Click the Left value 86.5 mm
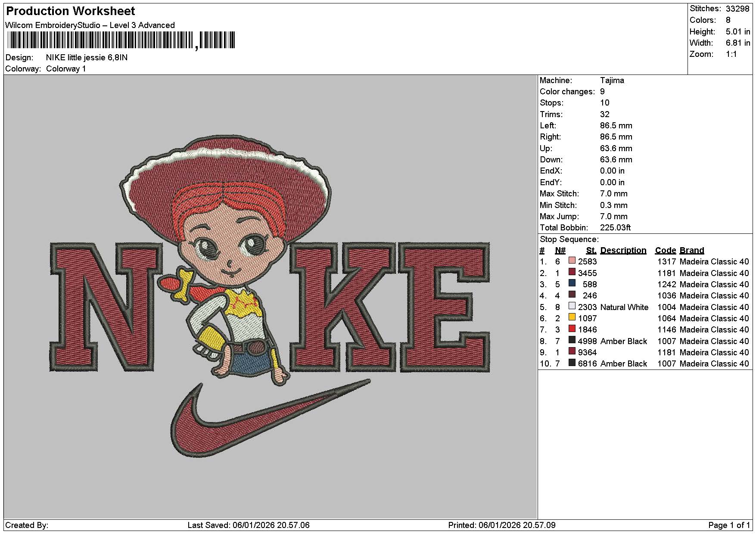The height and width of the screenshot is (534, 756). click(x=616, y=125)
